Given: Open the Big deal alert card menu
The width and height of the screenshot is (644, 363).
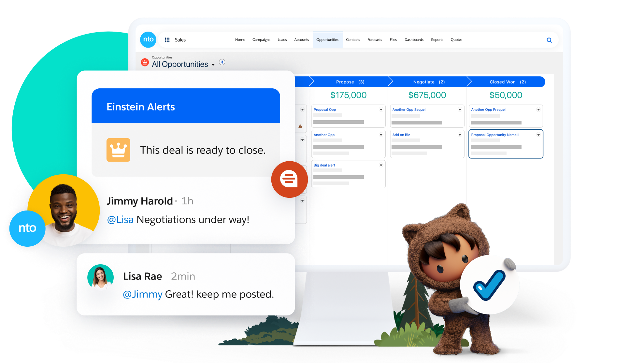Looking at the screenshot, I should pos(381,165).
